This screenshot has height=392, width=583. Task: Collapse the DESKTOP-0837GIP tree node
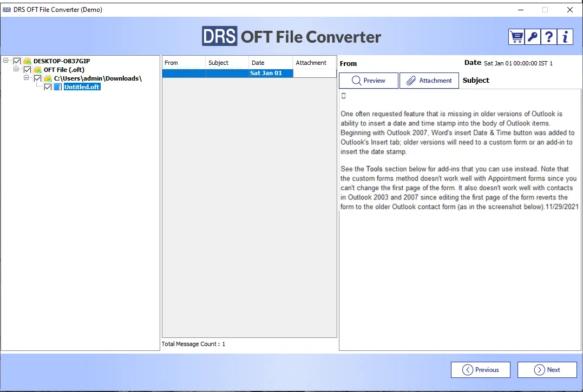coord(5,60)
